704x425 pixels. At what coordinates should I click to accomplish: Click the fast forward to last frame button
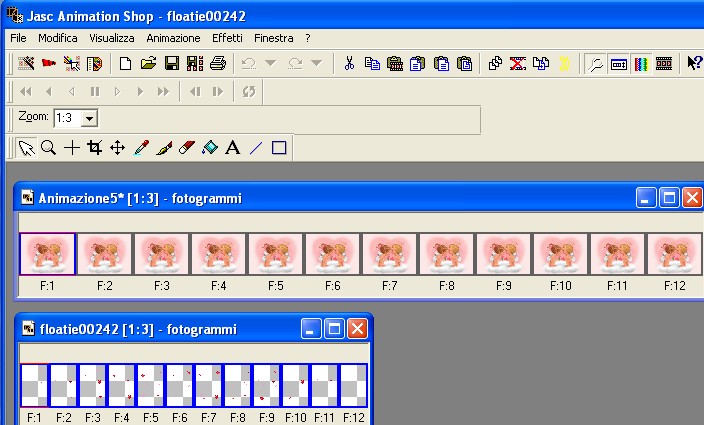tap(163, 92)
